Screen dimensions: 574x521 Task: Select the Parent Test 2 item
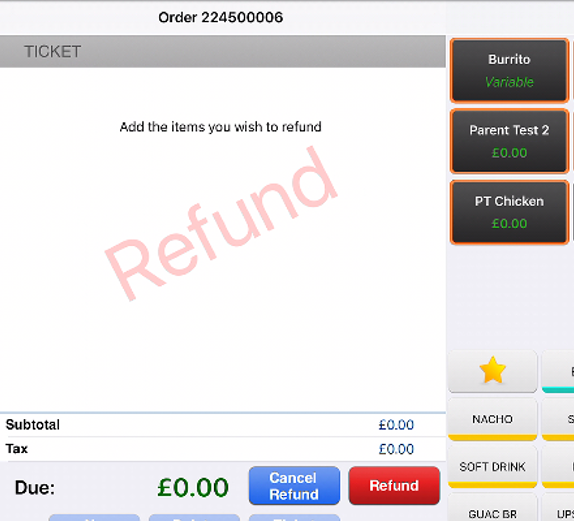click(509, 141)
